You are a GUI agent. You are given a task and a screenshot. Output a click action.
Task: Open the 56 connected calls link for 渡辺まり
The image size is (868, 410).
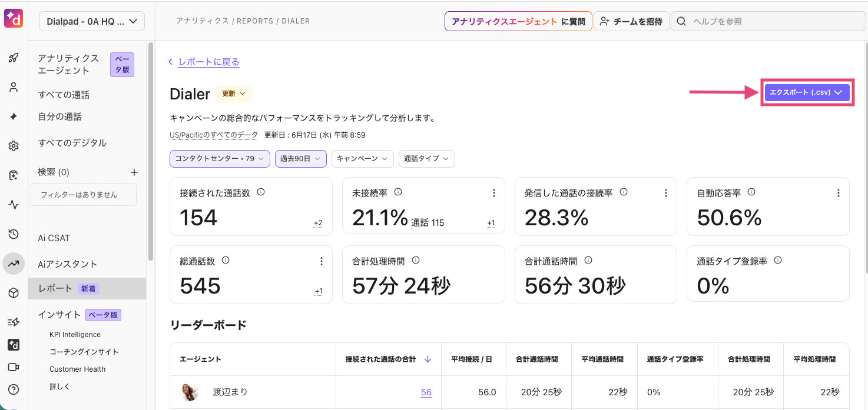coord(426,392)
